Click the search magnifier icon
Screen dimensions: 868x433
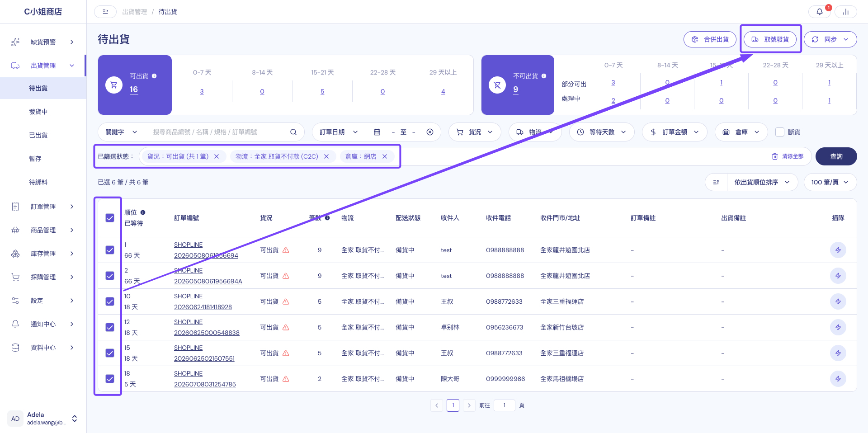(293, 132)
